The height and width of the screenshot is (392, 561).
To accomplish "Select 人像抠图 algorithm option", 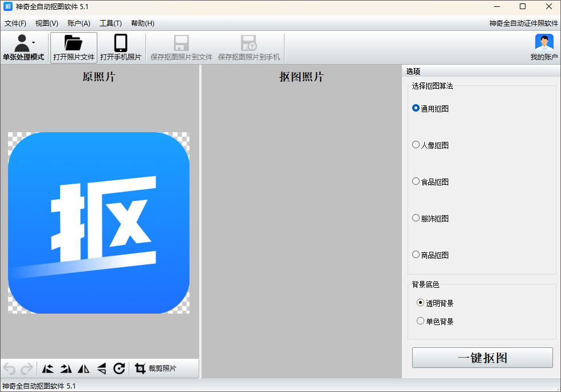I will (430, 145).
